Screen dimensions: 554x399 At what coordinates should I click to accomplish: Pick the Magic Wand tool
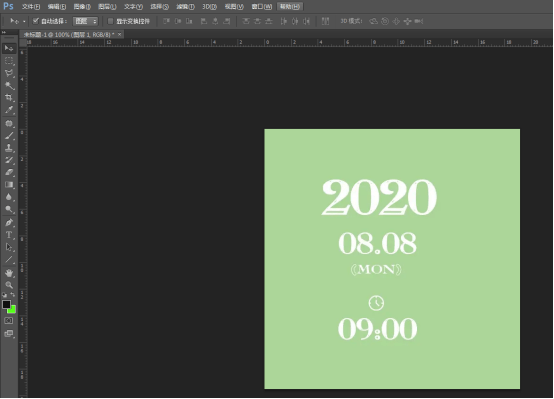(9, 86)
